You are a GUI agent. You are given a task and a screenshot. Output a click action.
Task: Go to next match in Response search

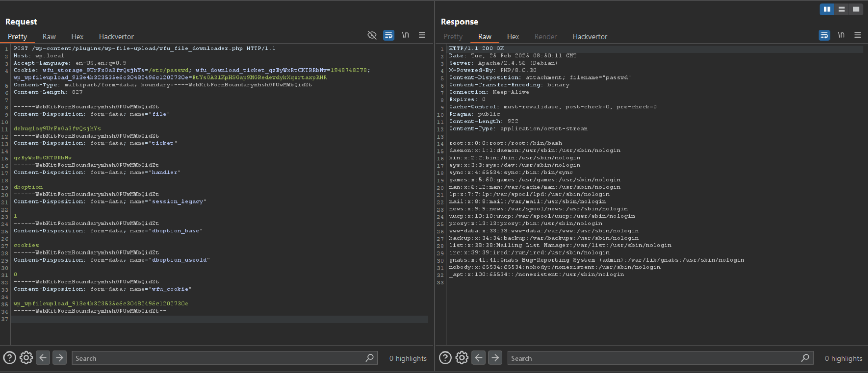pos(495,358)
